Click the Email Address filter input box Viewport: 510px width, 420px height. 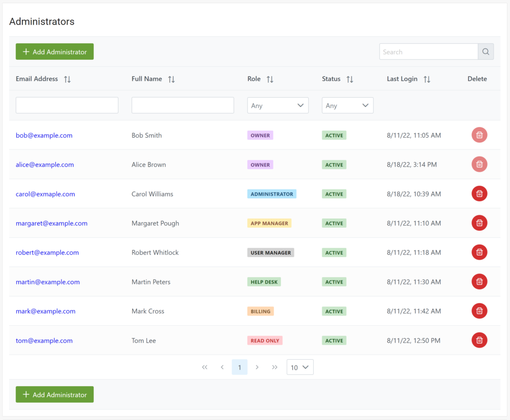click(x=67, y=105)
